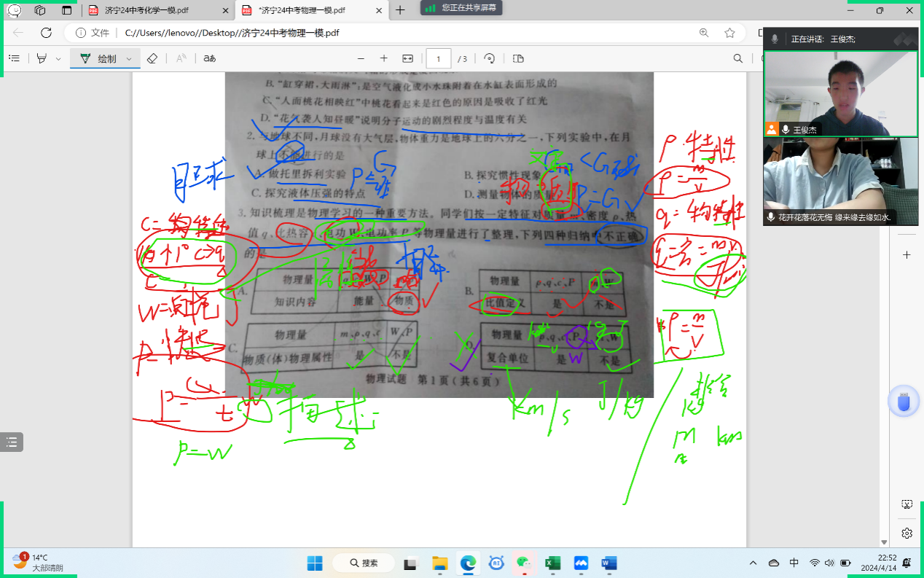Toggle the 绘制 draw tool
The height and width of the screenshot is (578, 924).
(x=98, y=58)
